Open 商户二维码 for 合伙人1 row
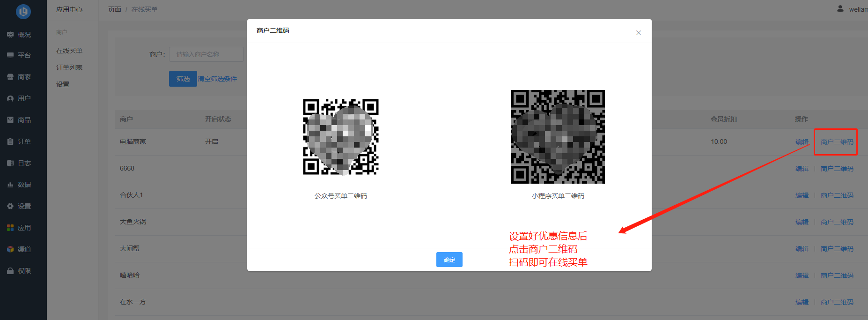This screenshot has width=868, height=320. coord(837,195)
